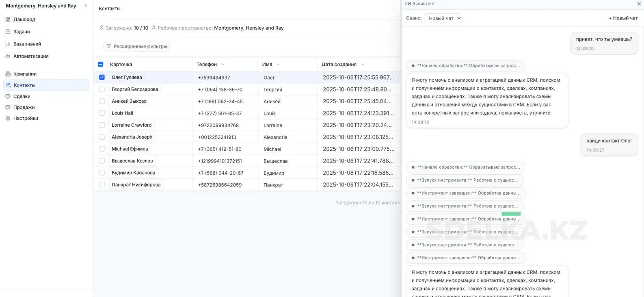Start a chat with + Новый чат
This screenshot has height=297, width=644.
tap(623, 18)
